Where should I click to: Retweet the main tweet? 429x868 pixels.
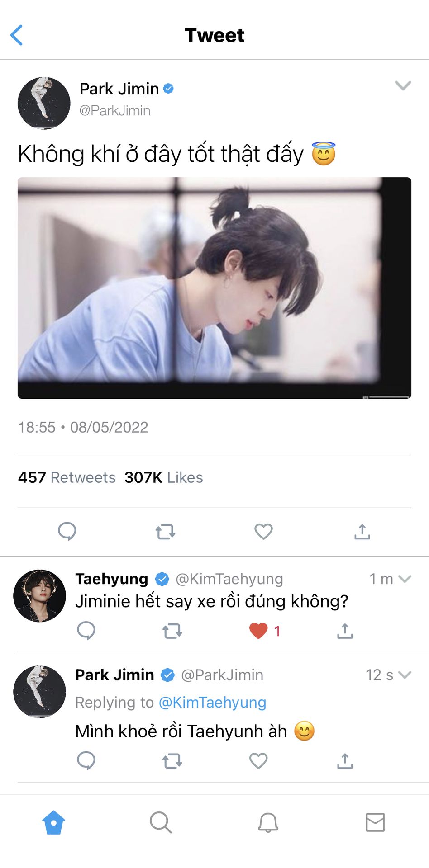[x=165, y=532]
